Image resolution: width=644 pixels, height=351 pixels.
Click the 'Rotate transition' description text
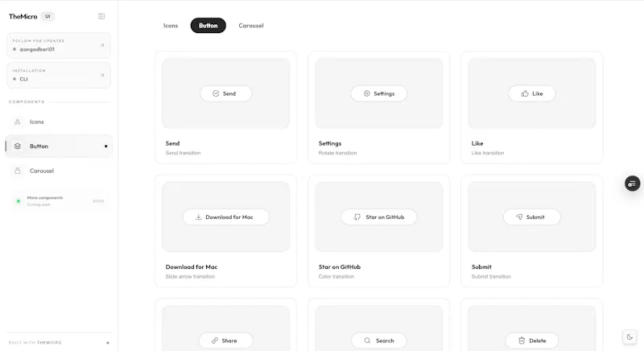point(337,153)
